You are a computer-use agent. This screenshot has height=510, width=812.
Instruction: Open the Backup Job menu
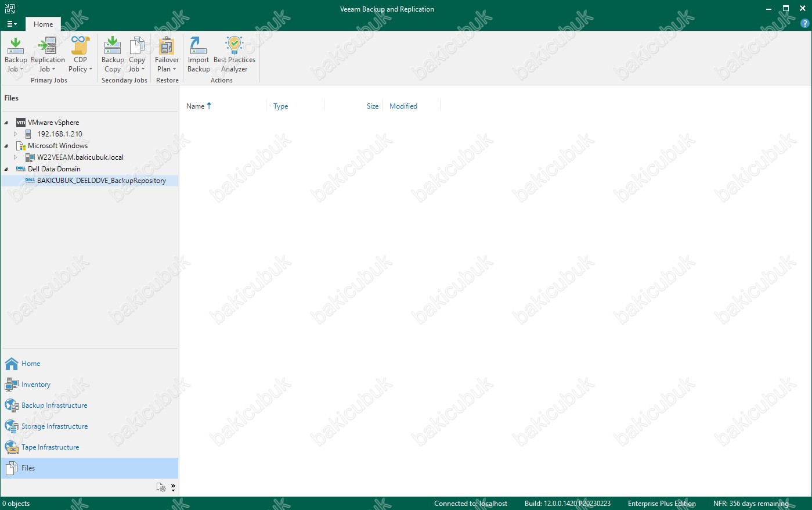coord(16,55)
